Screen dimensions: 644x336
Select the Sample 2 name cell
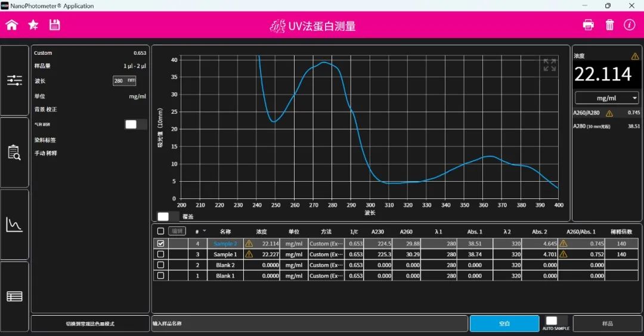point(225,243)
